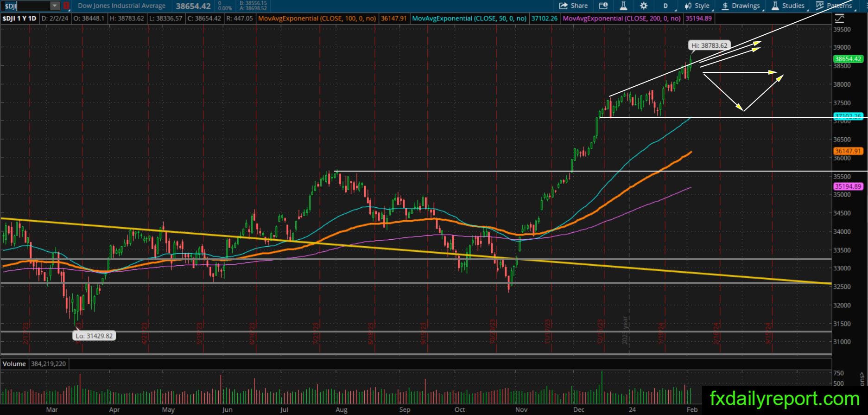The image size is (868, 415).
Task: Click the Jul label on the time axis
Action: pos(284,409)
